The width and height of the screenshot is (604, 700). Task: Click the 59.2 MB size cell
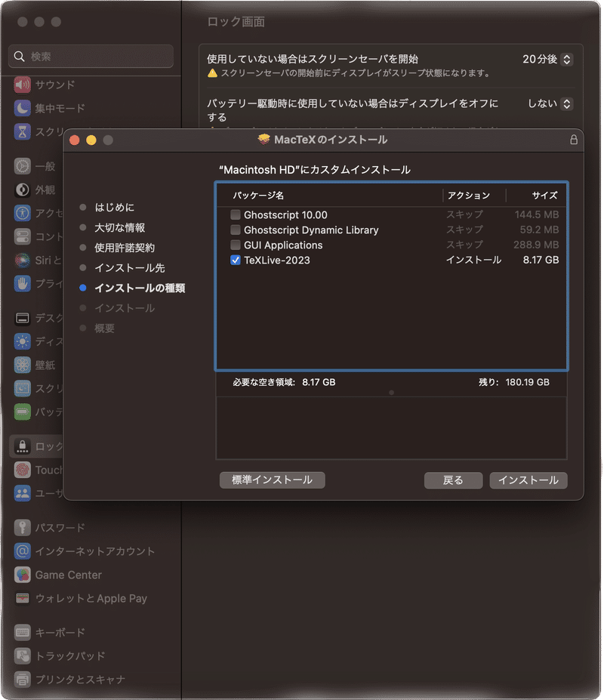click(x=539, y=230)
